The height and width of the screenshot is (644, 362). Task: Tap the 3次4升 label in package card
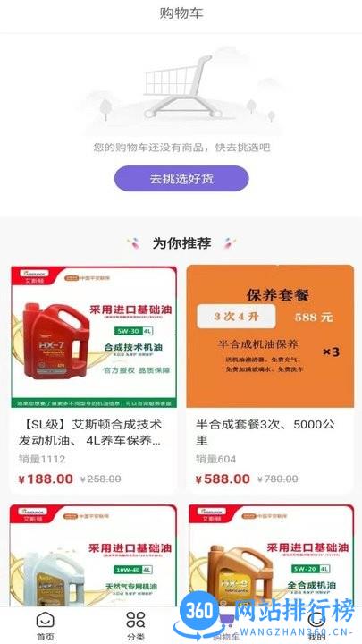coord(236,317)
